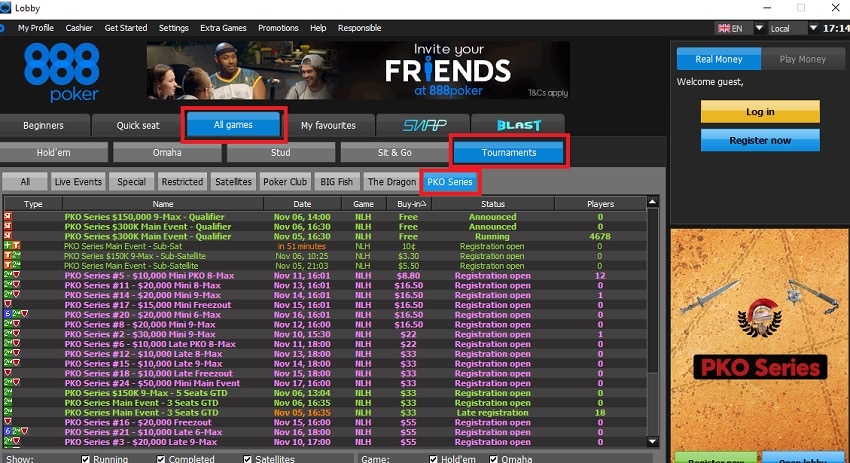Click the tournament list scroll up arrow

[653, 202]
